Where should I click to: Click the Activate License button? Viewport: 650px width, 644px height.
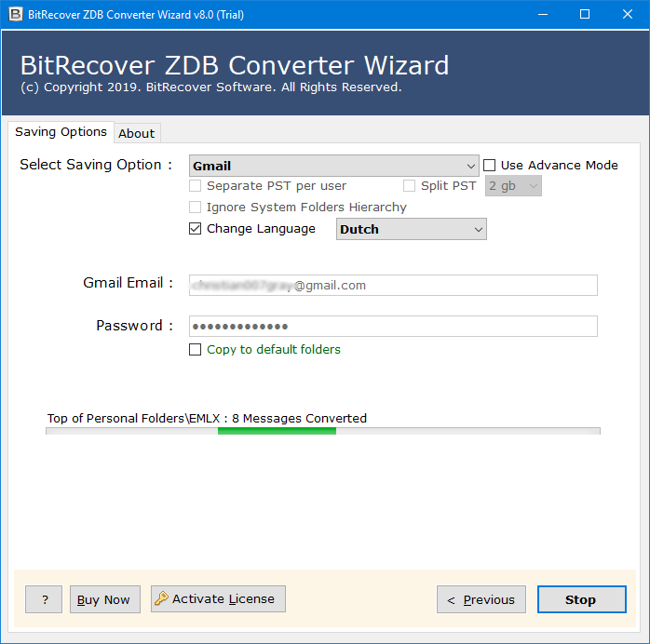click(x=218, y=598)
